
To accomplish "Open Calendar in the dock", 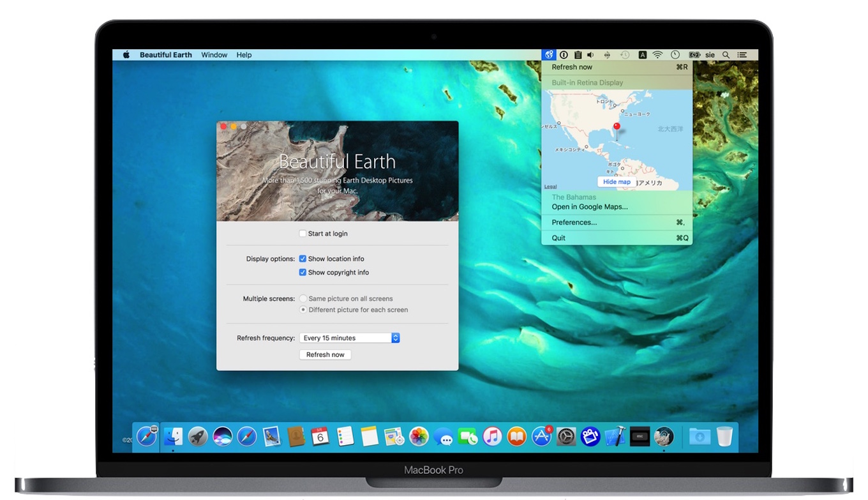I will (x=320, y=437).
